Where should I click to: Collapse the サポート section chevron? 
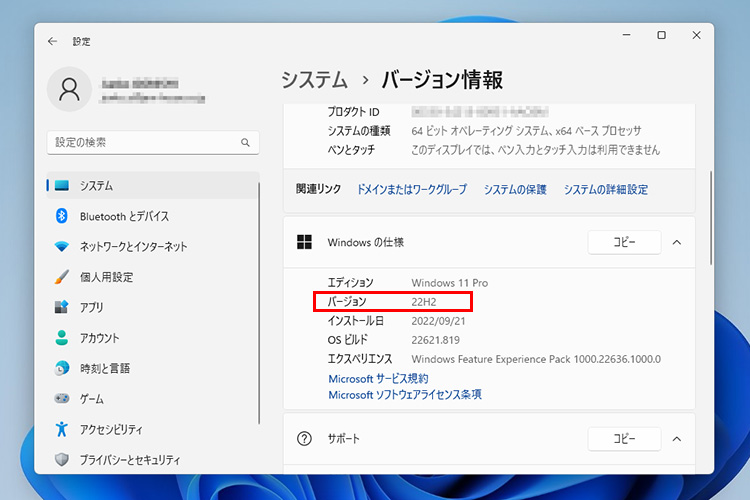[677, 439]
